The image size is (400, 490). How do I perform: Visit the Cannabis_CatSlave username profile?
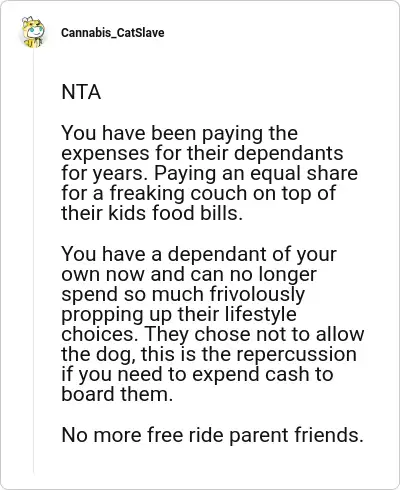(113, 33)
